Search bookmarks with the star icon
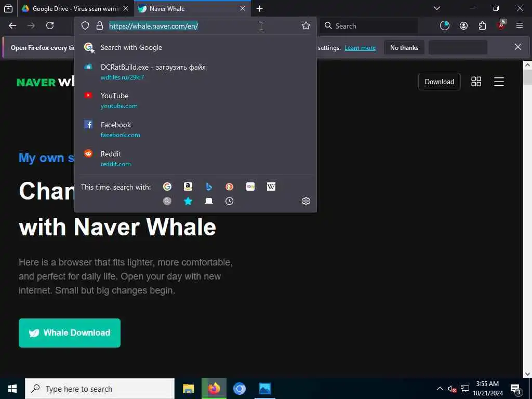 point(188,201)
